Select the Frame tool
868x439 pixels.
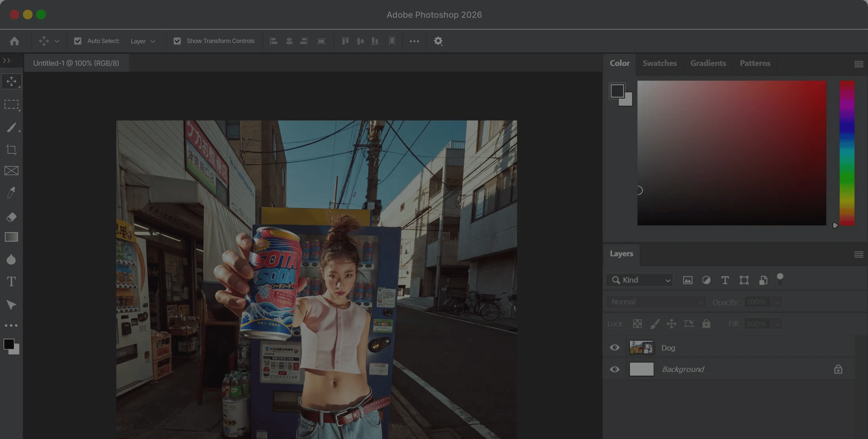[x=11, y=171]
